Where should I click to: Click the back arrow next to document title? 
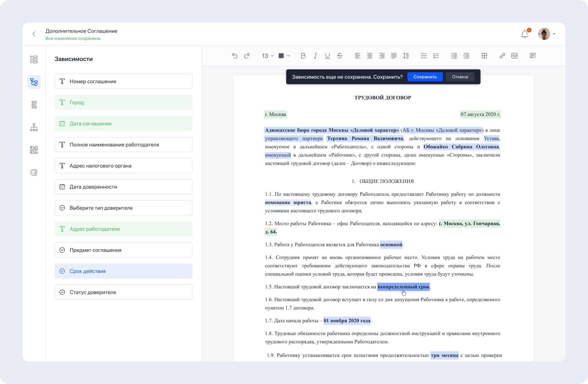(x=34, y=34)
